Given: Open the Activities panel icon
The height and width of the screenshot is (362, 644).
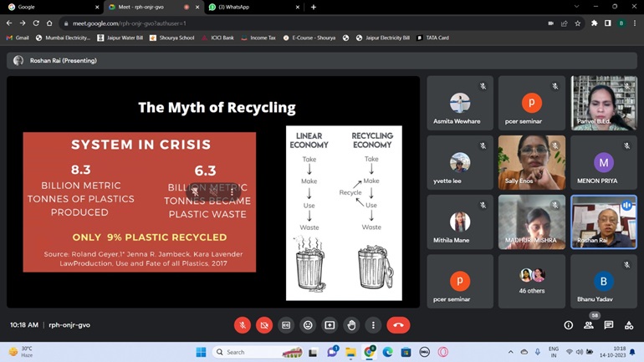Looking at the screenshot, I should click(629, 325).
